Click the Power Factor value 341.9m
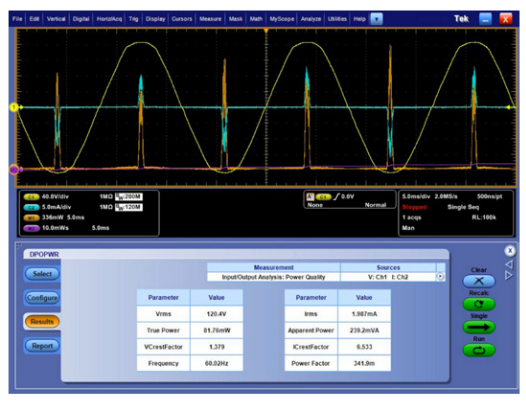Screen dimensions: 526x402 [x=364, y=363]
